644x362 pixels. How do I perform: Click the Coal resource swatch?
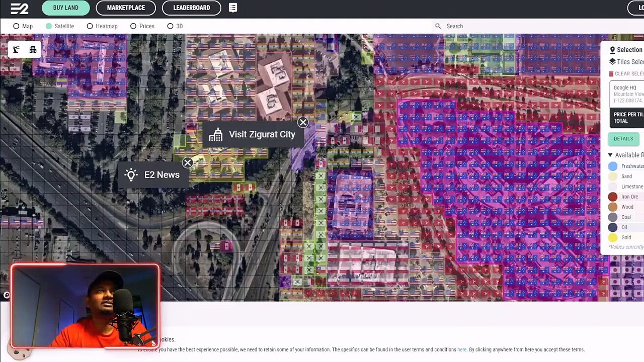click(612, 217)
